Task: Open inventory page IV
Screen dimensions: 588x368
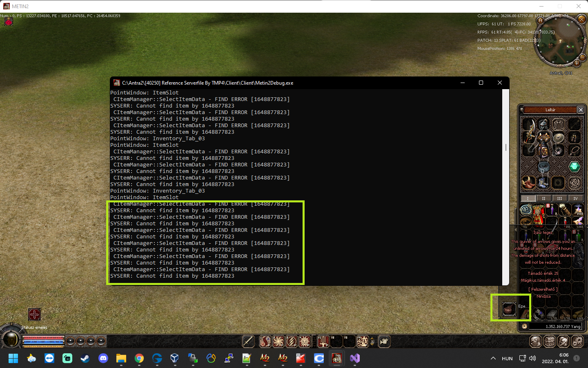Action: [x=575, y=198]
